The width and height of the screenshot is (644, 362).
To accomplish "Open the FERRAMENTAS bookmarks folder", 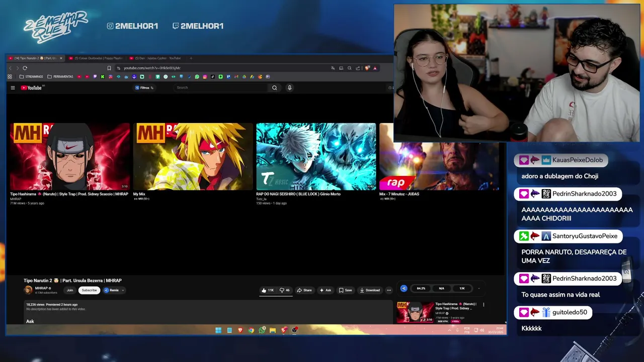I will 60,76.
